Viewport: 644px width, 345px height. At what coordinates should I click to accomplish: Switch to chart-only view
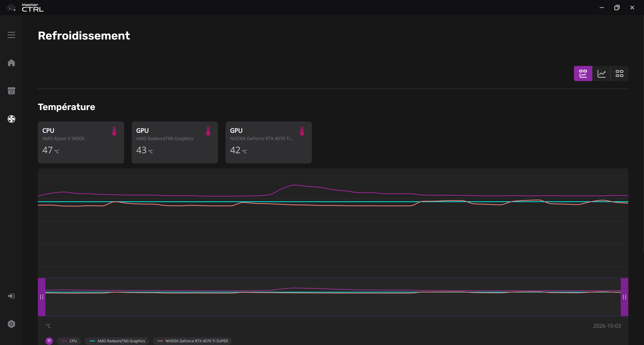[x=601, y=74]
